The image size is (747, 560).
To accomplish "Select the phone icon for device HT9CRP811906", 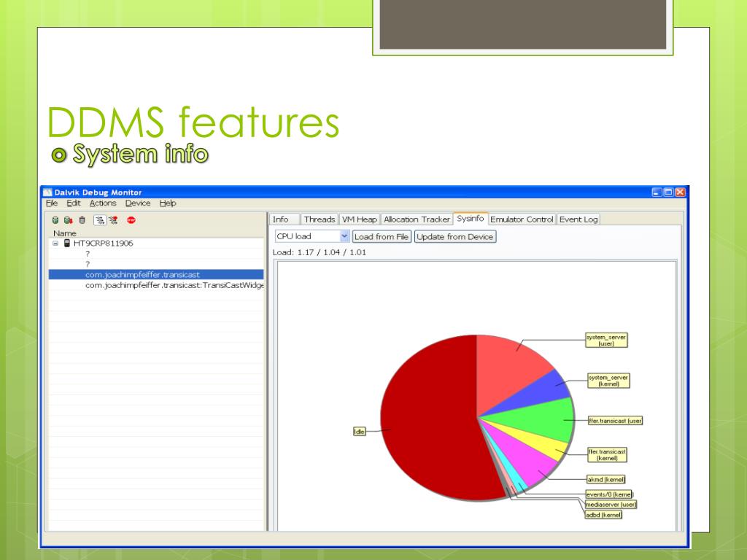I will 67,243.
